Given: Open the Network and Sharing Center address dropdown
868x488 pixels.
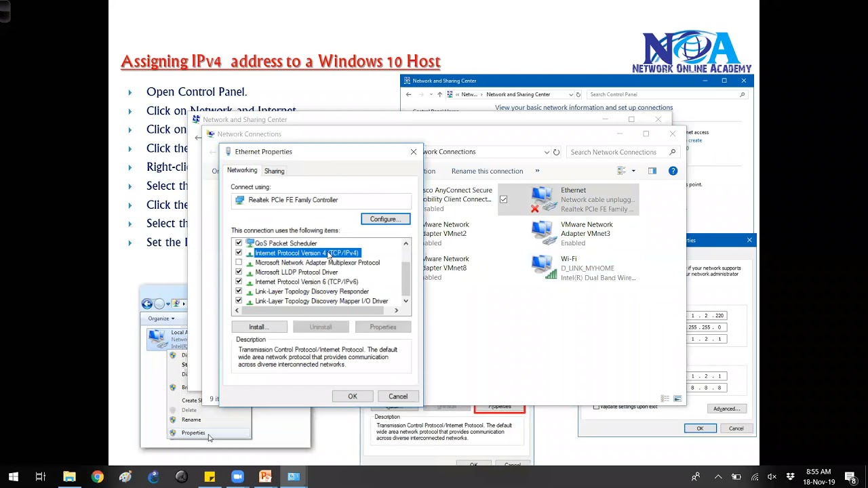Looking at the screenshot, I should [570, 94].
